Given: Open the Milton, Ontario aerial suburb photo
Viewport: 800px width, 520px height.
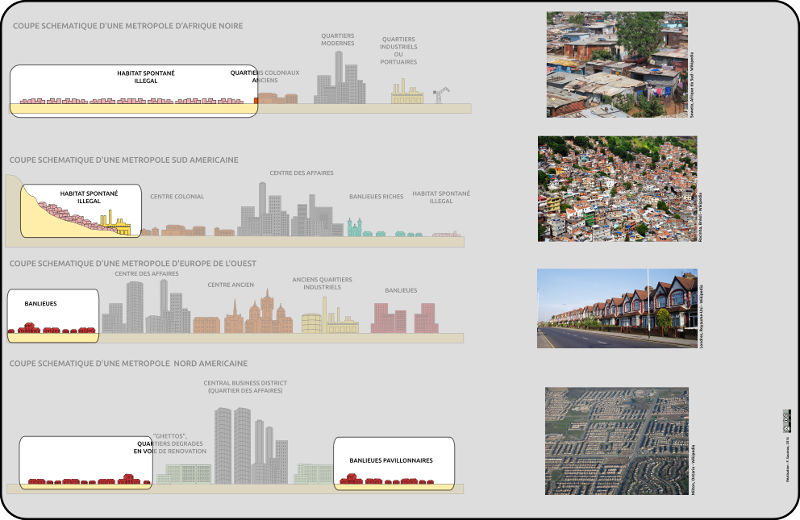Looking at the screenshot, I should tap(616, 441).
